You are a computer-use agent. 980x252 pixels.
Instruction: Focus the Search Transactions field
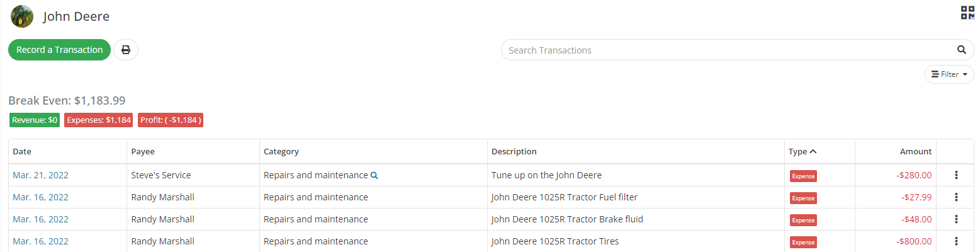(730, 50)
